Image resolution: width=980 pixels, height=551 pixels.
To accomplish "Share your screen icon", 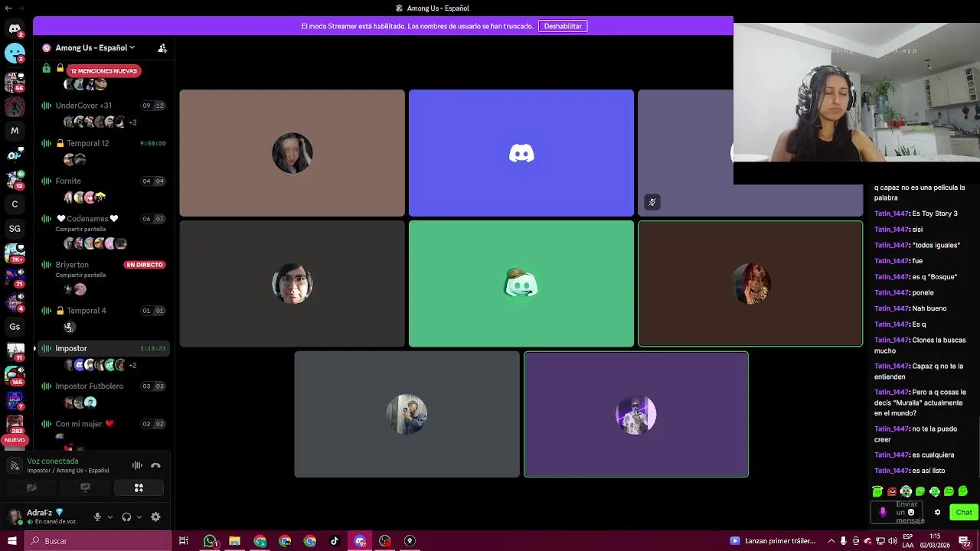I will point(85,487).
